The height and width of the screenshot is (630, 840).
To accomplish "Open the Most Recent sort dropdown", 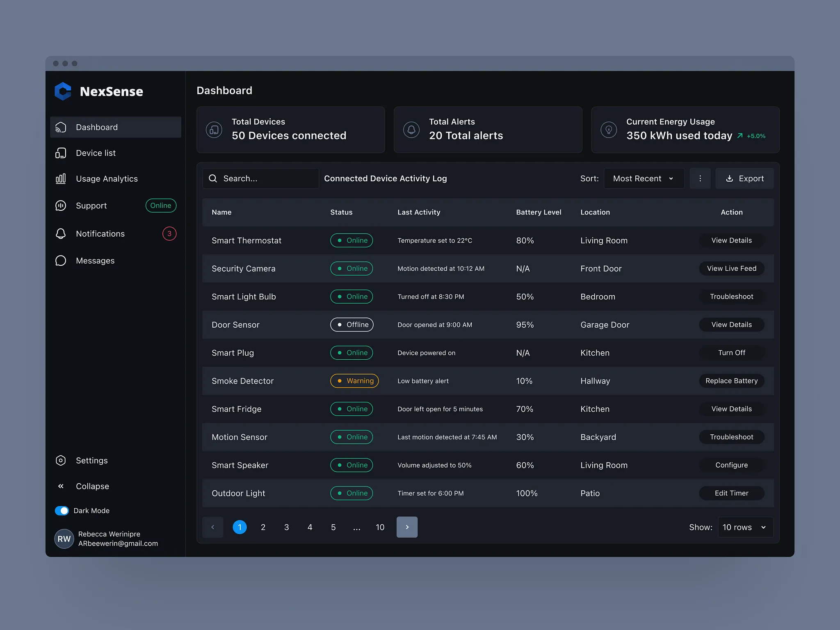I will 644,178.
